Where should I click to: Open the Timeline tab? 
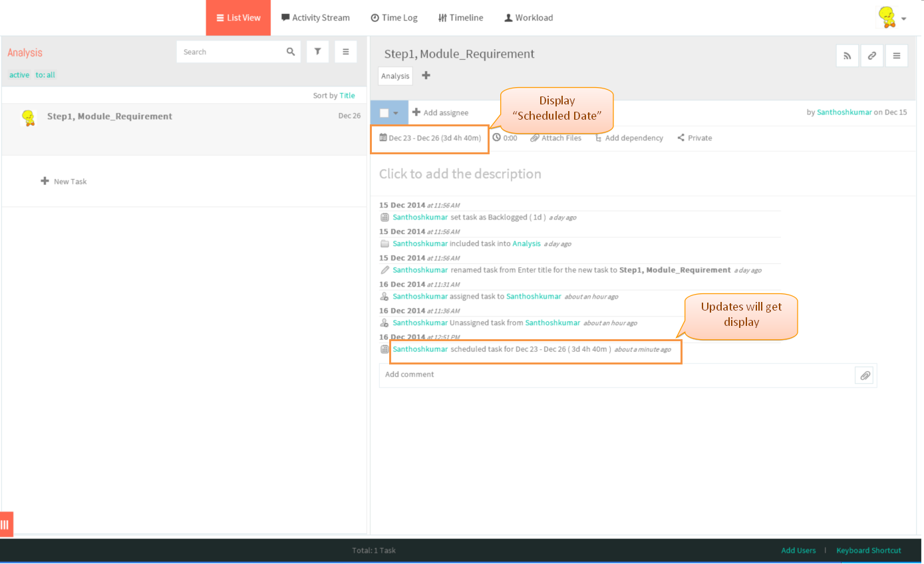click(460, 18)
